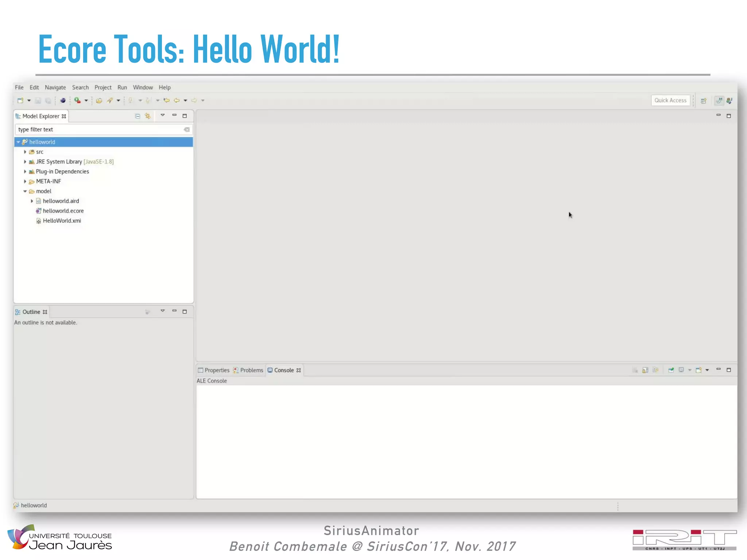
Task: Expand Plug-in Dependencies node
Action: click(25, 171)
